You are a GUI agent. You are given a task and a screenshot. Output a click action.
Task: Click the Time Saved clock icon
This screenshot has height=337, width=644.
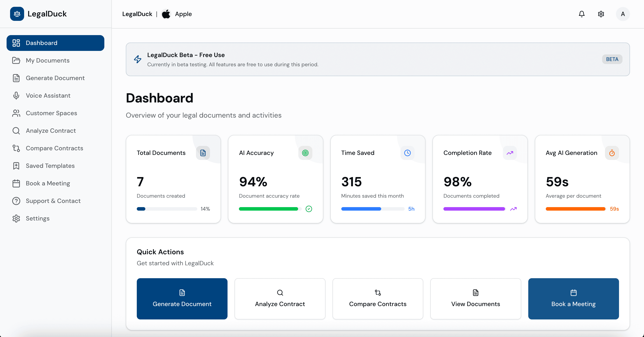(407, 153)
